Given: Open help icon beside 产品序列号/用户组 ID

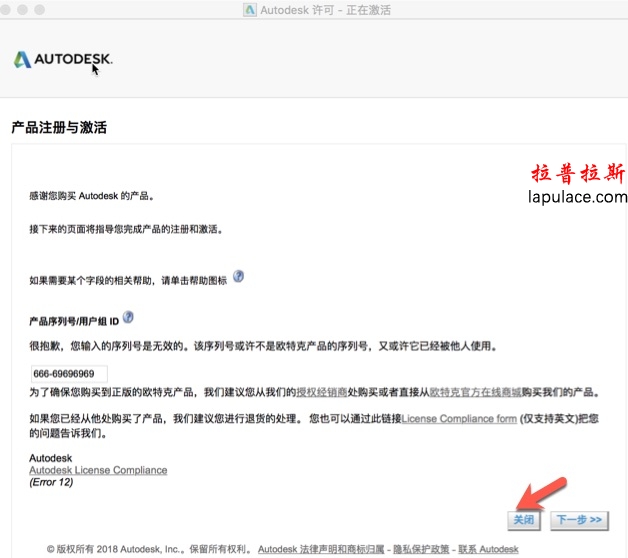Looking at the screenshot, I should click(128, 317).
